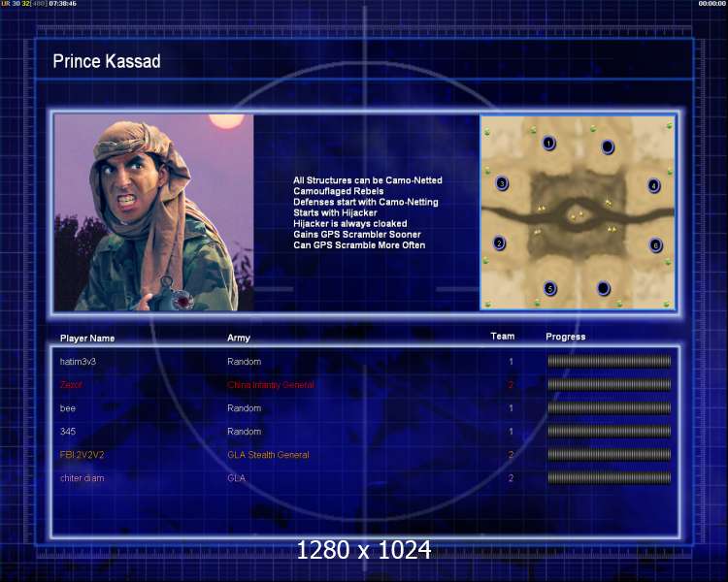Click start position marker 4 on the map
The width and height of the screenshot is (728, 582).
click(653, 185)
